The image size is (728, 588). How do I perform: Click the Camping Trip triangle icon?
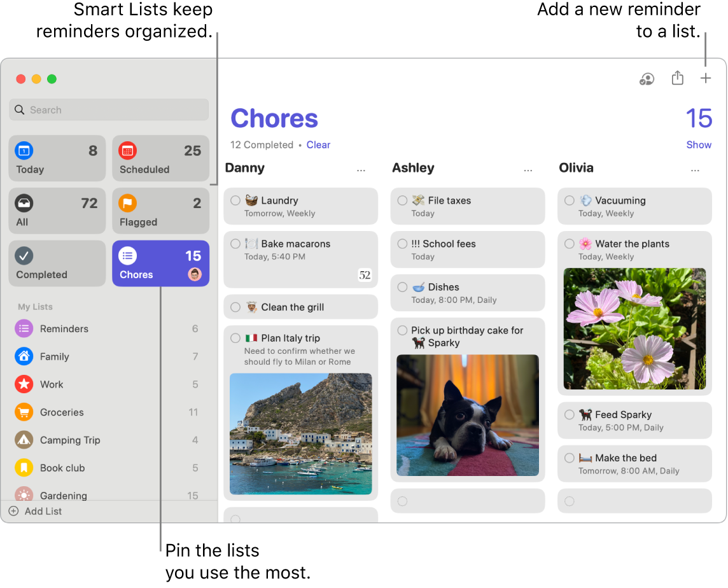[x=23, y=440]
